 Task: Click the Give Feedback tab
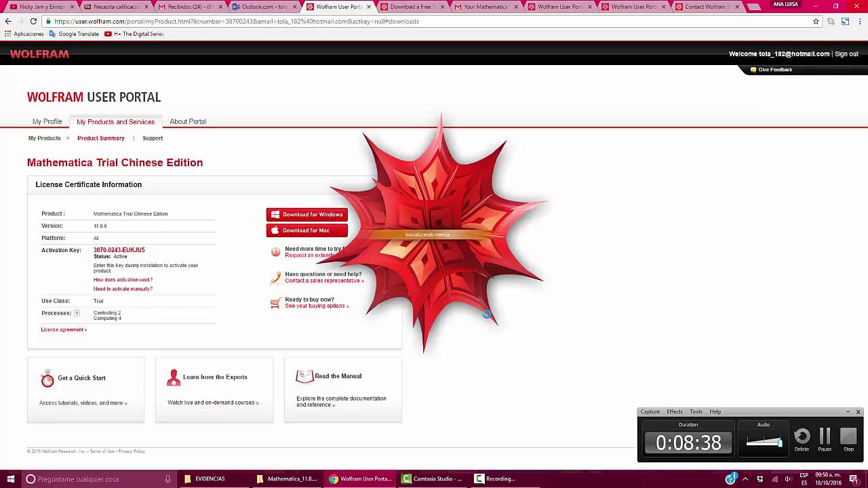coord(771,70)
